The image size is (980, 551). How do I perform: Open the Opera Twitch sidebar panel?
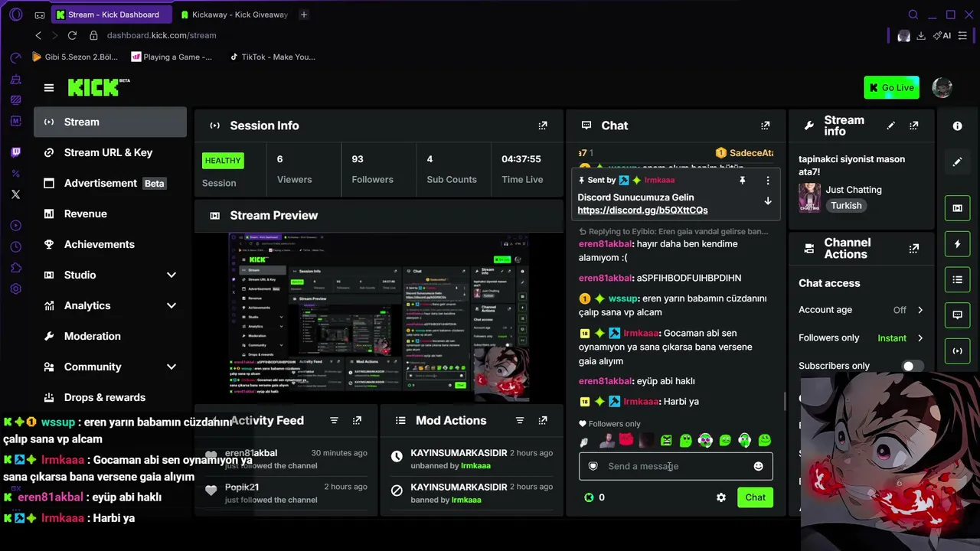[15, 152]
